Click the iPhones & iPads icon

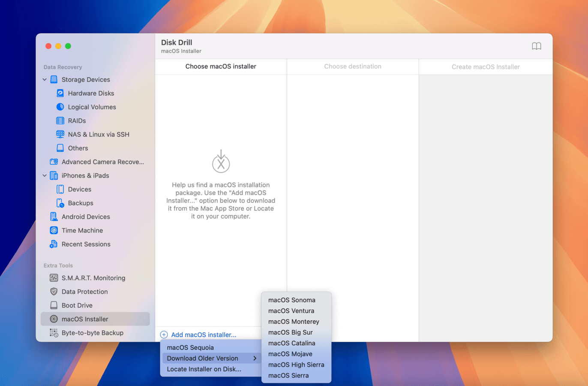tap(54, 175)
